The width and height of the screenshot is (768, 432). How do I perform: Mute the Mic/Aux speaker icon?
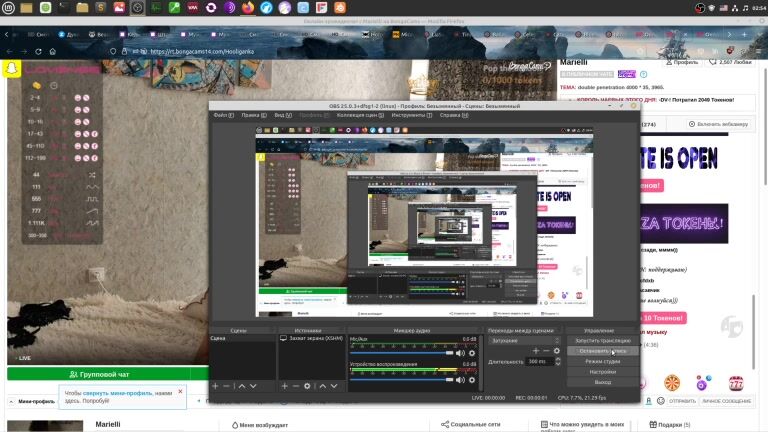tap(461, 352)
